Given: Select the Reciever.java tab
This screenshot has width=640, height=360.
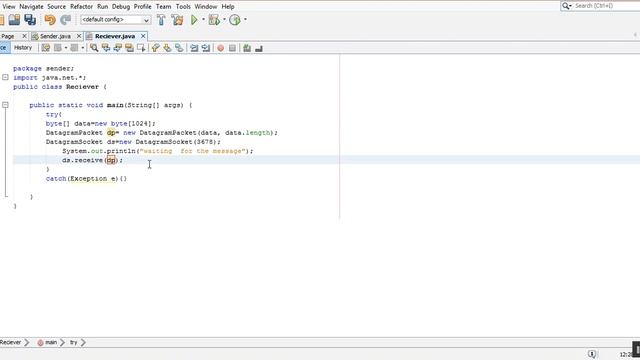Looking at the screenshot, I should click(115, 36).
